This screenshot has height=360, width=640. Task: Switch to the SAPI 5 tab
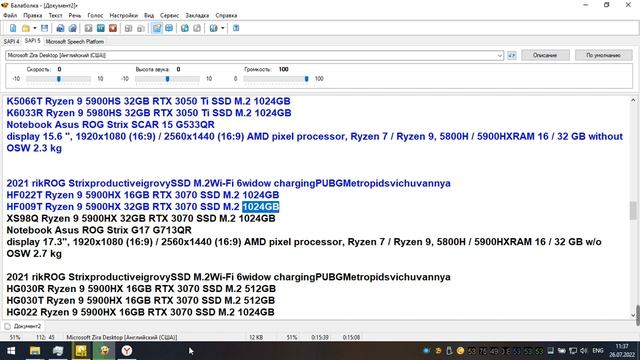pyautogui.click(x=32, y=41)
